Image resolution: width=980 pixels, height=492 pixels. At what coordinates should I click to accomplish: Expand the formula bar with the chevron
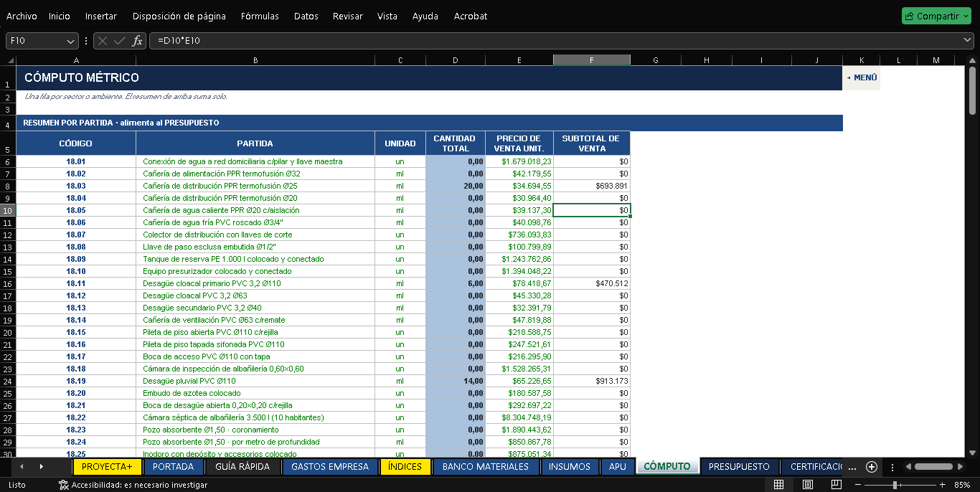pos(967,40)
